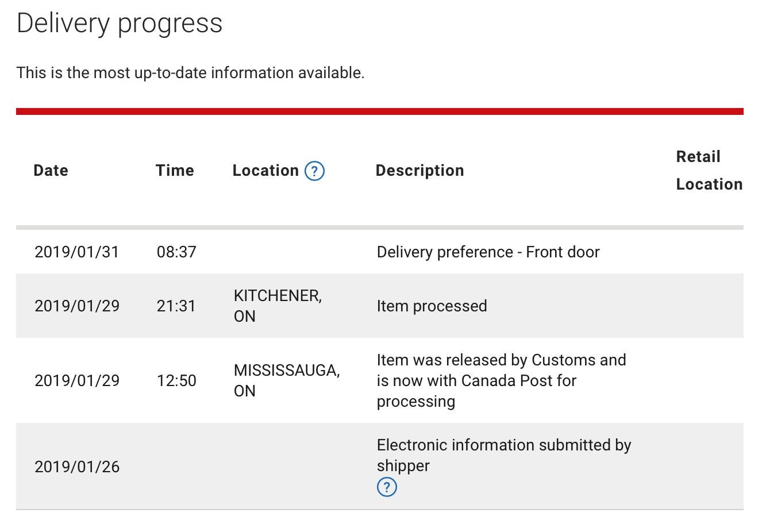The image size is (762, 532).
Task: Open help icon under Electronic information entry
Action: tap(387, 487)
